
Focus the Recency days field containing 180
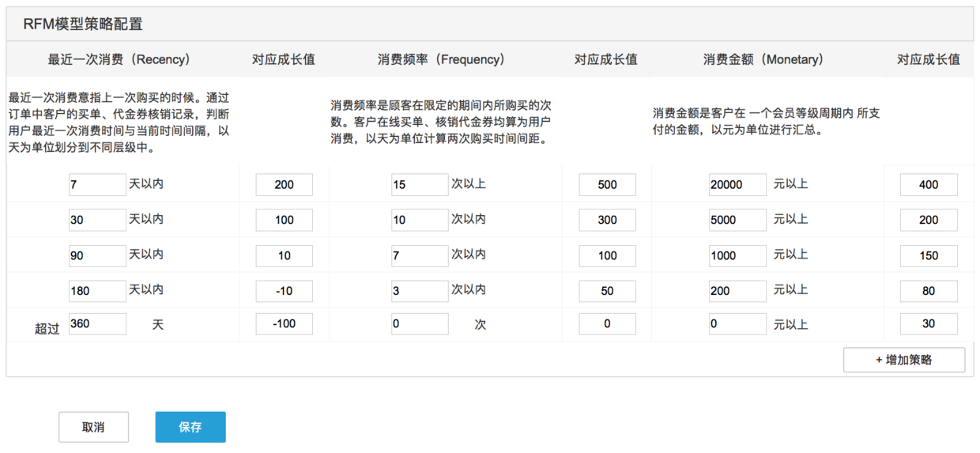point(97,291)
